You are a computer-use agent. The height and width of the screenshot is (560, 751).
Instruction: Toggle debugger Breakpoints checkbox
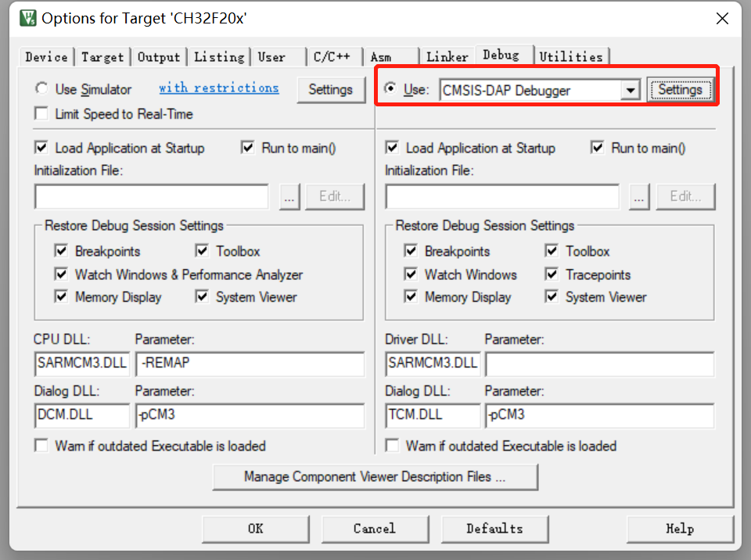tap(411, 250)
